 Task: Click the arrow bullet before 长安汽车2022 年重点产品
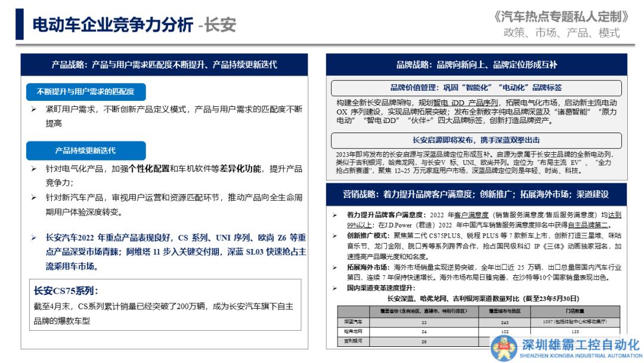[34, 238]
